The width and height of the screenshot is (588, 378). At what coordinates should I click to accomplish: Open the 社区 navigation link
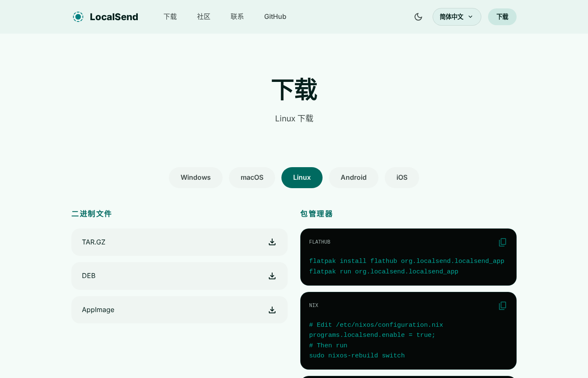pyautogui.click(x=204, y=17)
